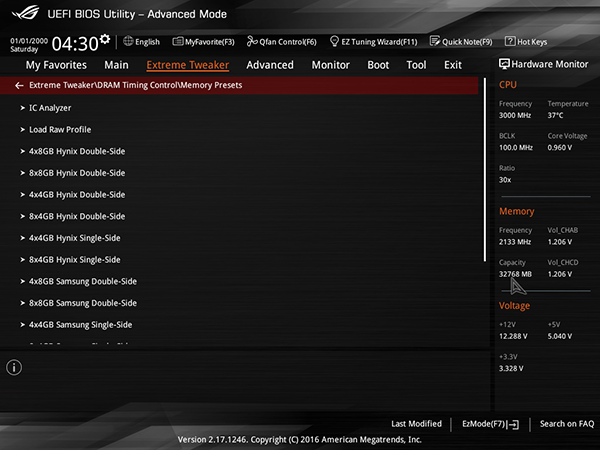
Task: Open date and time settings gear icon
Action: pos(105,39)
